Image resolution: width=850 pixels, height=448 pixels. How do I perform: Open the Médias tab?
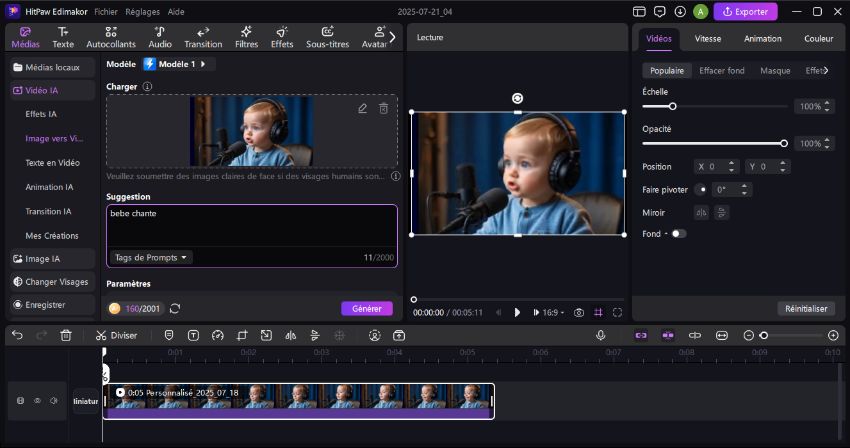click(25, 37)
